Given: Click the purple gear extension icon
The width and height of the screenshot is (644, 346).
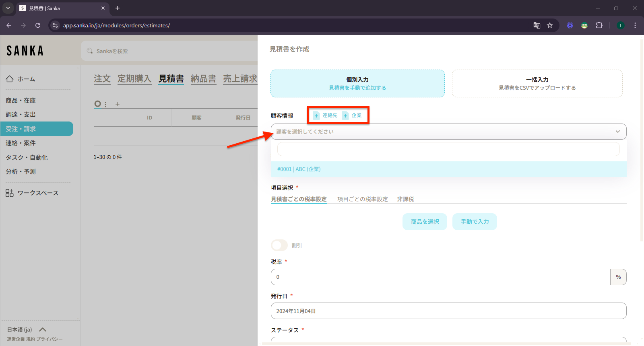Looking at the screenshot, I should [570, 25].
